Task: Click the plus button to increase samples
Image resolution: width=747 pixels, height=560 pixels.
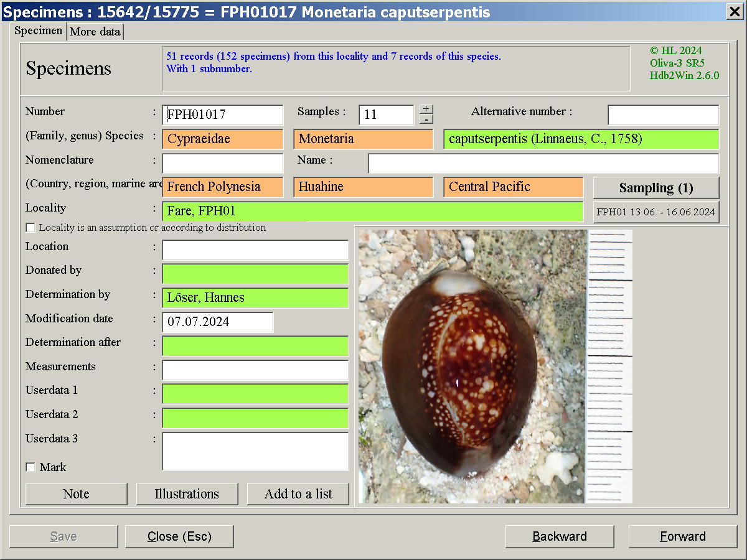Action: tap(426, 109)
